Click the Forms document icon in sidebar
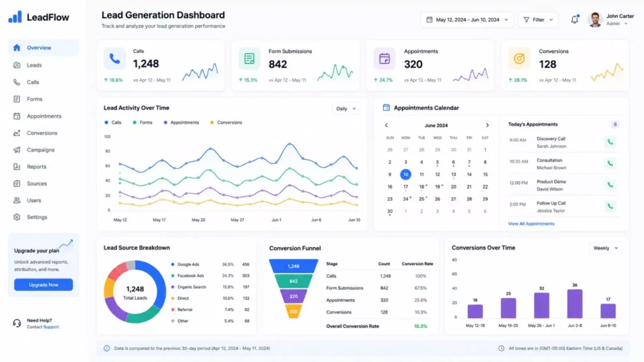The width and height of the screenshot is (644, 362). coord(17,99)
